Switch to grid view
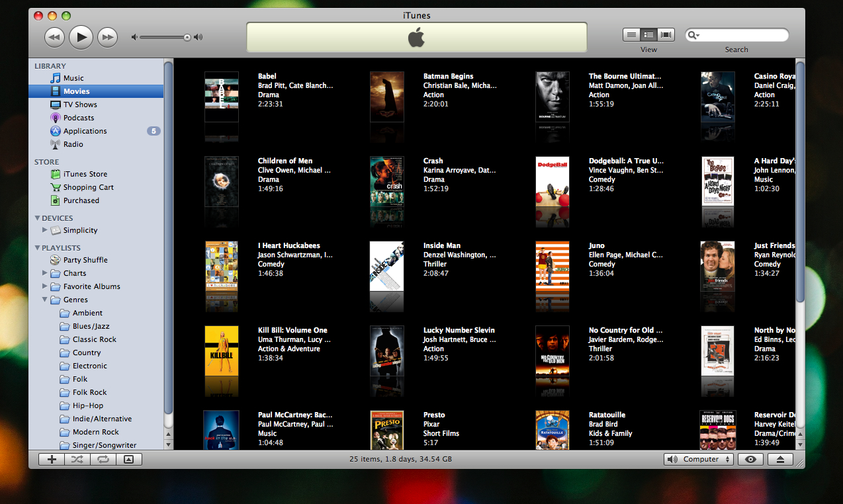 click(x=648, y=34)
